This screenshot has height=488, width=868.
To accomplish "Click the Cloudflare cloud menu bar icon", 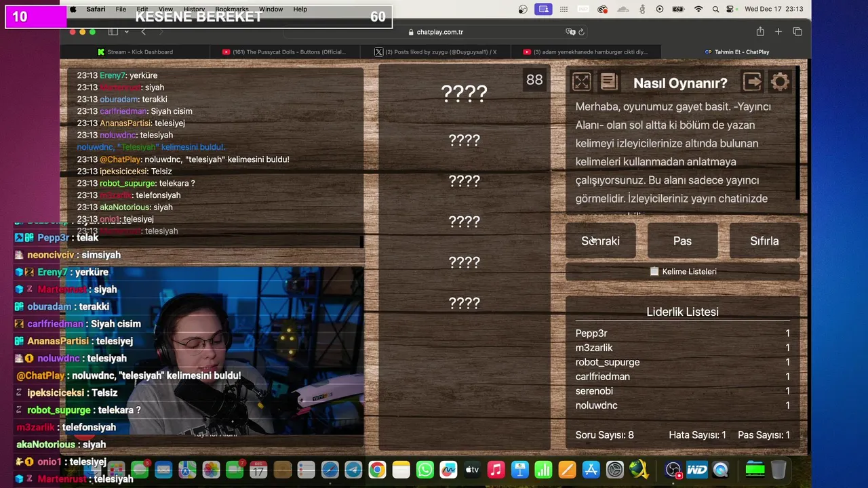I will pyautogui.click(x=623, y=9).
